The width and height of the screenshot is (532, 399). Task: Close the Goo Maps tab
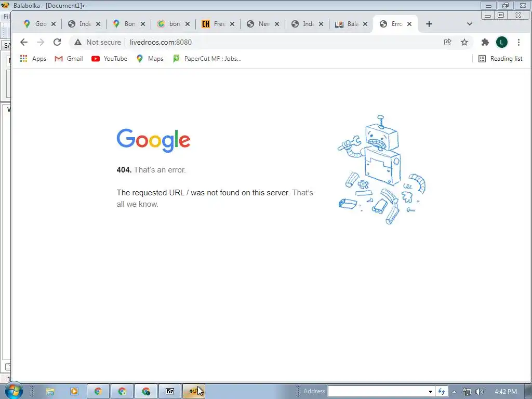[x=54, y=24]
